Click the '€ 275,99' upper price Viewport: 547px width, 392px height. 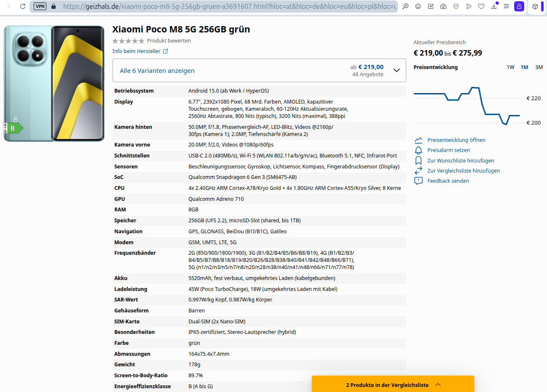pos(467,53)
